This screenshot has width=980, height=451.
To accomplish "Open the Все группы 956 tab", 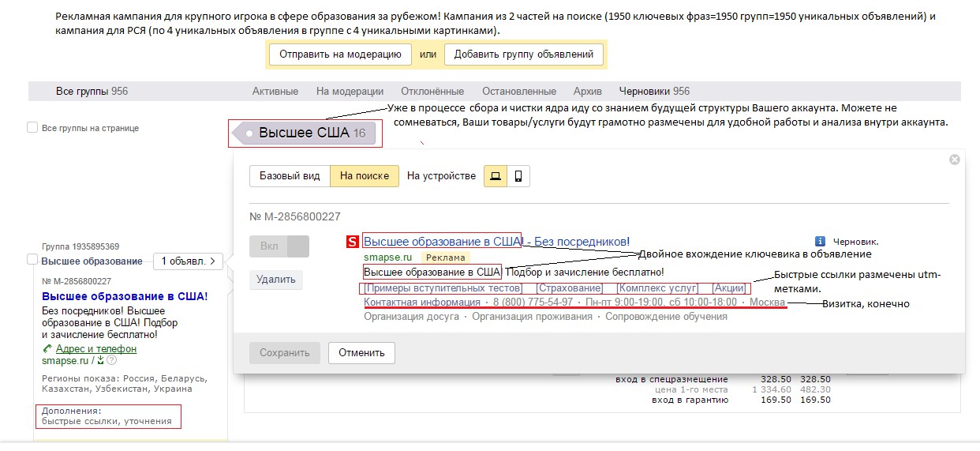I will [92, 91].
